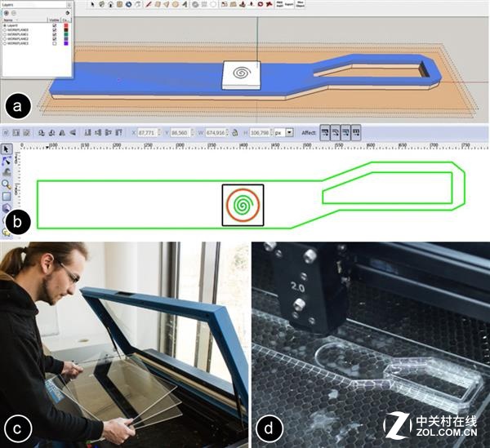Select the Inkscape 3D box tool
The height and width of the screenshot is (448, 490).
click(7, 208)
